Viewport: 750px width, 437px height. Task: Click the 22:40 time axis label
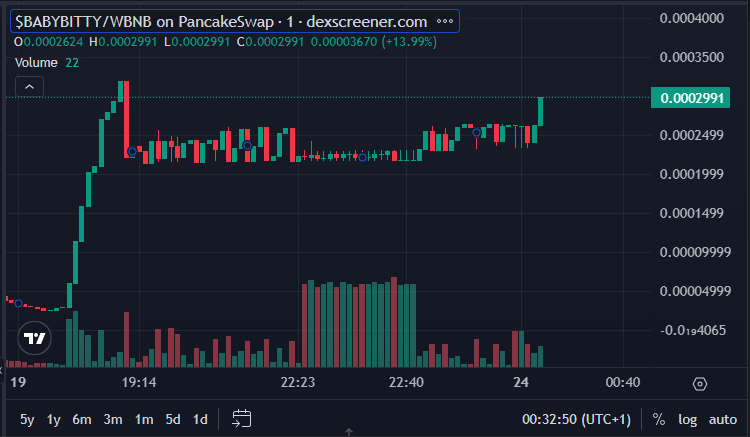click(x=406, y=382)
